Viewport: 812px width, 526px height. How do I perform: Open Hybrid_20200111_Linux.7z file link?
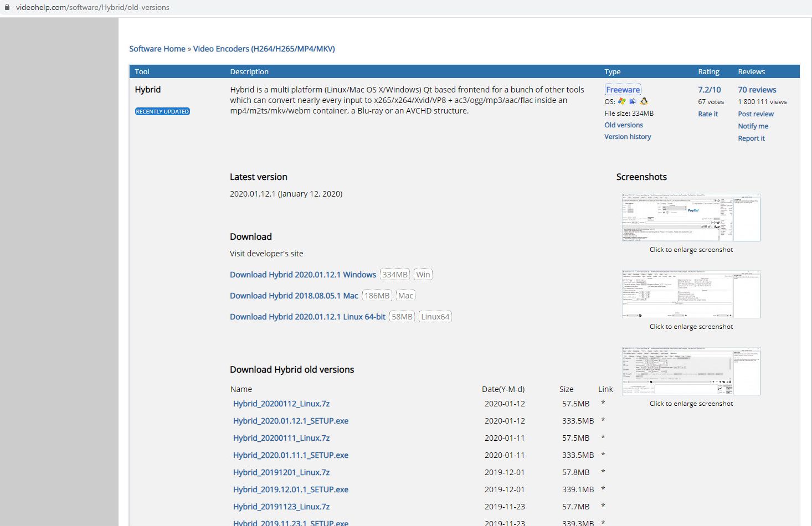281,438
